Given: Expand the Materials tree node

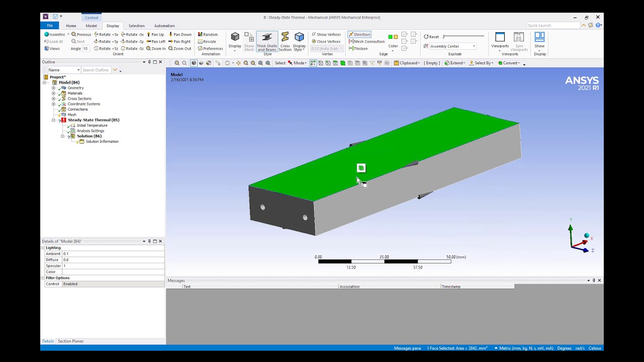Looking at the screenshot, I should pos(53,94).
